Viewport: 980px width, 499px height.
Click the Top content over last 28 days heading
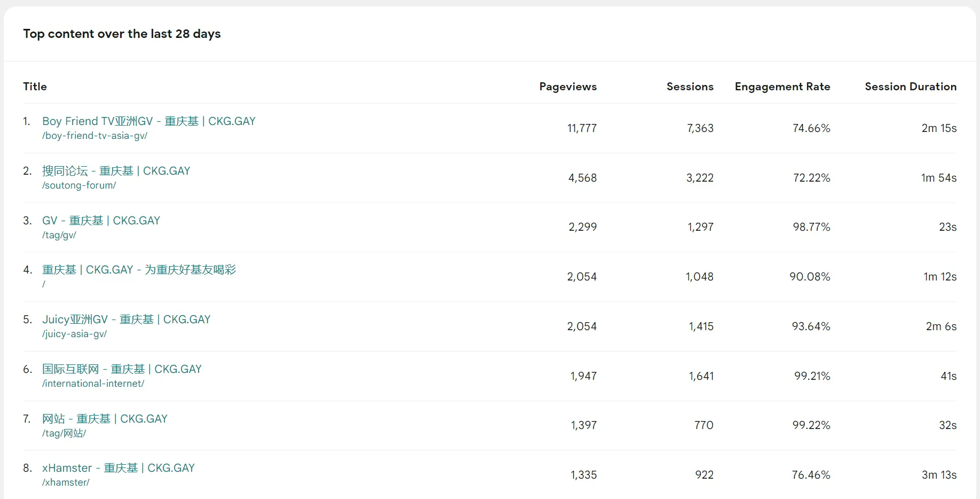pos(122,34)
